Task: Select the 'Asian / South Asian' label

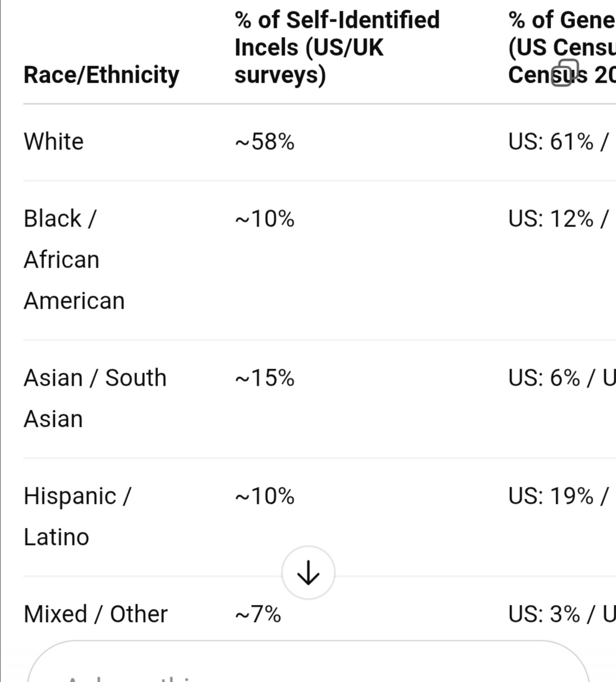Action: (x=95, y=398)
